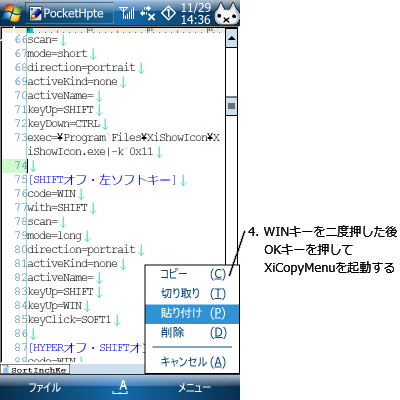Click line 67 text mode=short
This screenshot has height=400, width=400.
coord(57,54)
